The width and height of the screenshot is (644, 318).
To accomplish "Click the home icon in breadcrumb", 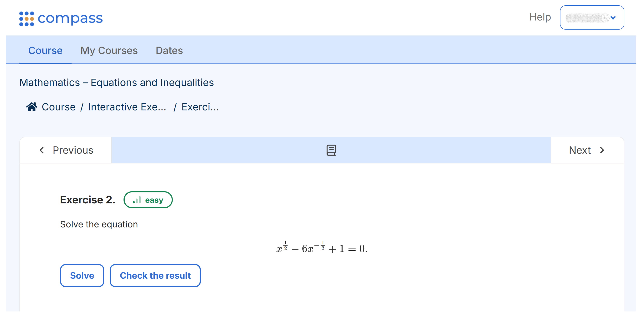I will [x=32, y=107].
